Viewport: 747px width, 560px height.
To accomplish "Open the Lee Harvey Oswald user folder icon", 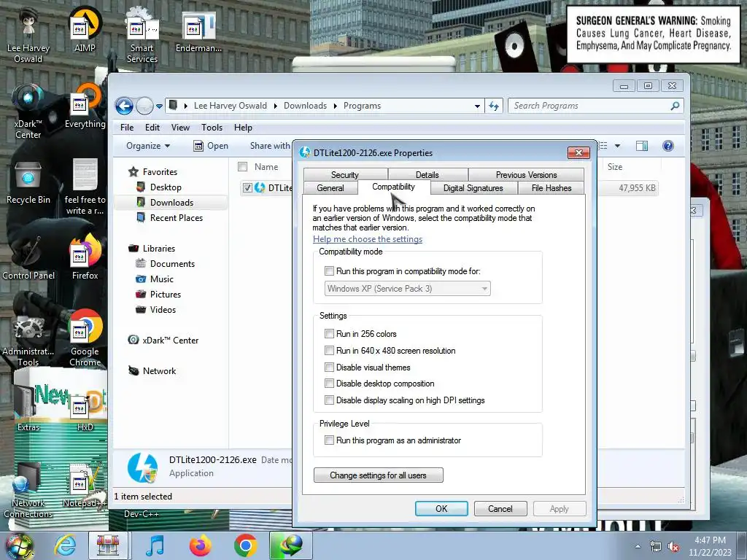I will [28, 34].
